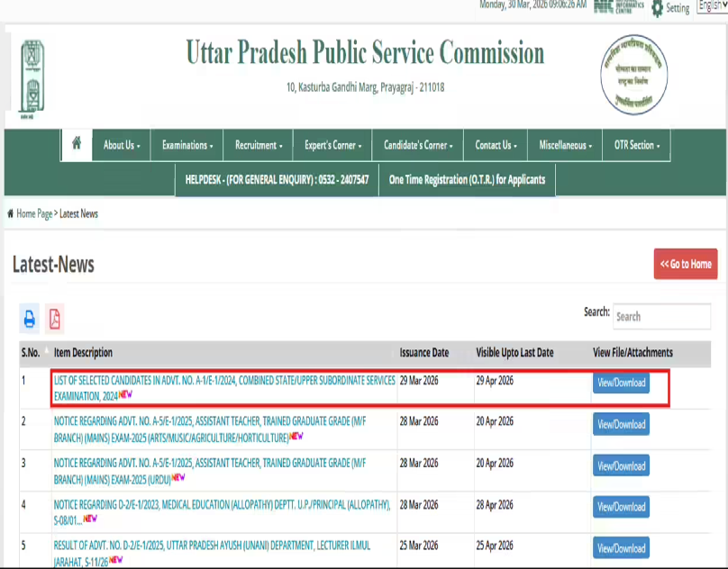
Task: Expand the Examinations dropdown menu
Action: [186, 144]
